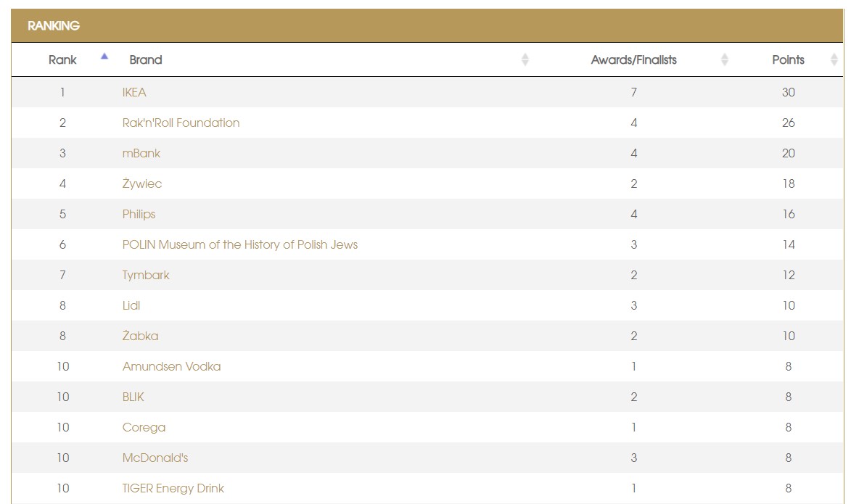This screenshot has height=504, width=851.
Task: Click the RANKING panel title bar
Action: tap(425, 26)
